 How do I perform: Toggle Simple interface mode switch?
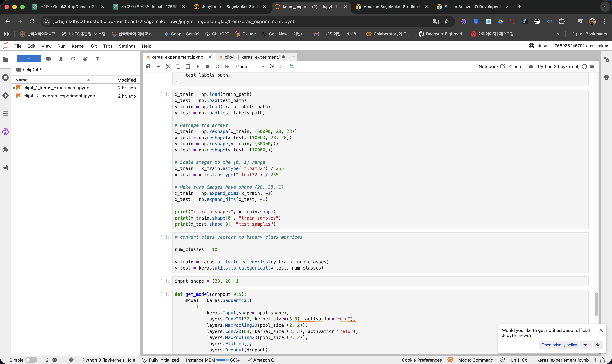click(31, 360)
